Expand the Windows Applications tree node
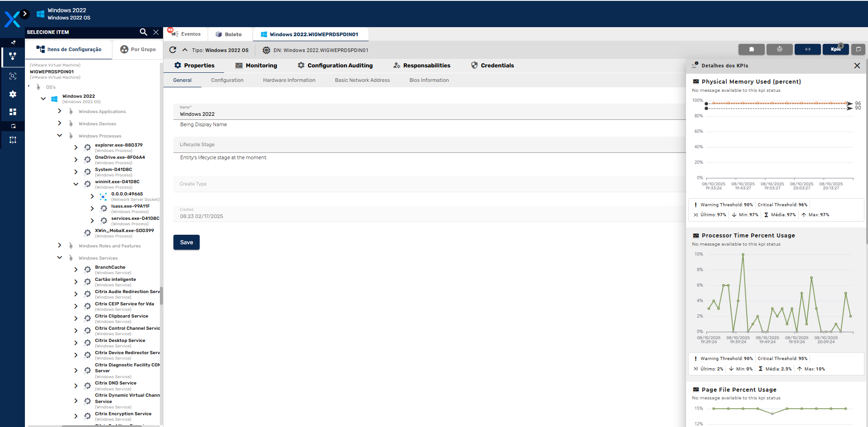The width and height of the screenshot is (868, 427). [60, 111]
